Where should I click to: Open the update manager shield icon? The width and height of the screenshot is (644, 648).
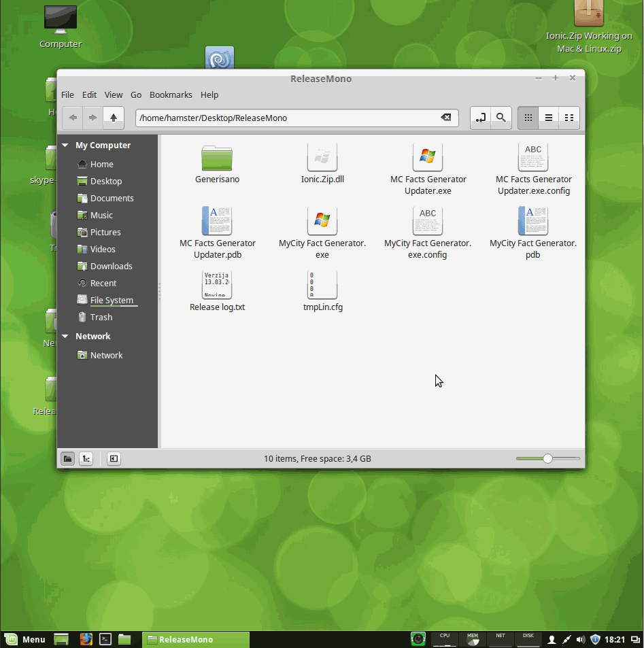click(595, 640)
